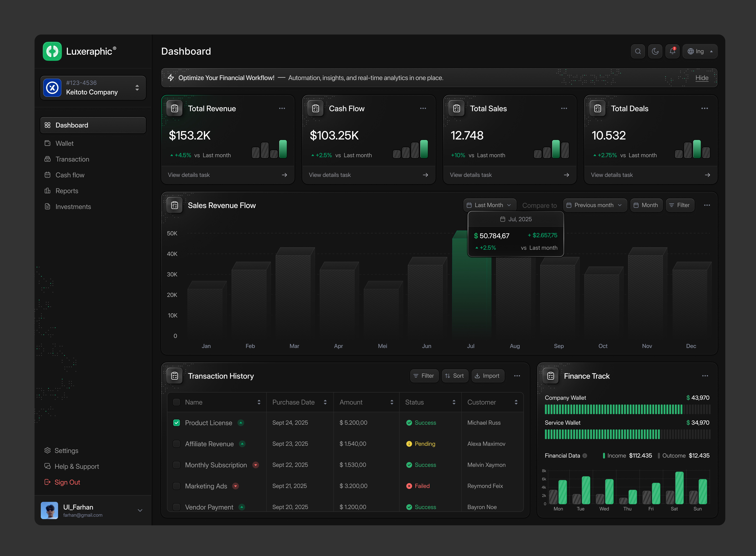Click Finance Track panel icon
The height and width of the screenshot is (556, 756).
click(551, 376)
